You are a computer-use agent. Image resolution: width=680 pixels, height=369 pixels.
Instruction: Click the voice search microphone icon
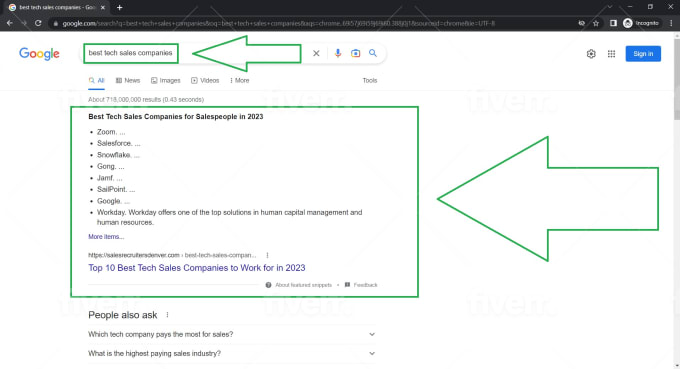338,53
